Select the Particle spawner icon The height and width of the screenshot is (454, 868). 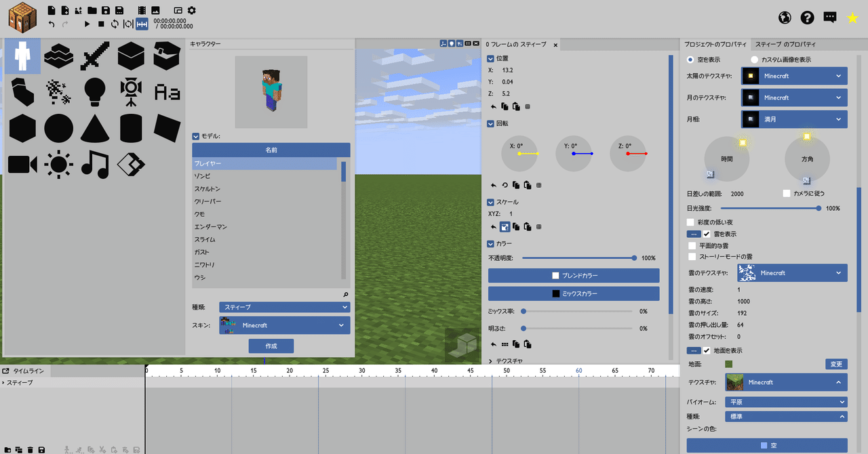point(59,91)
